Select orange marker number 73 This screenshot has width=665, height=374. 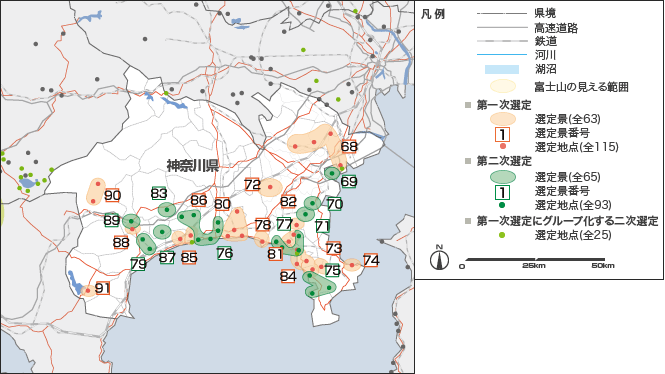[334, 248]
